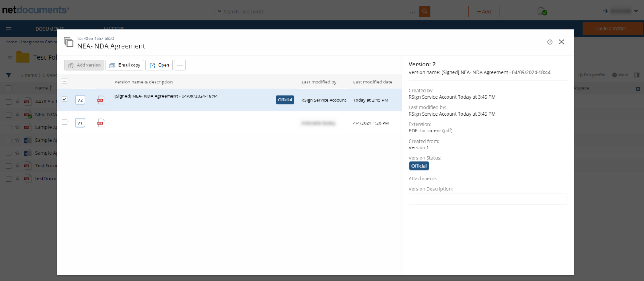Click Version name & description column header

tap(143, 82)
